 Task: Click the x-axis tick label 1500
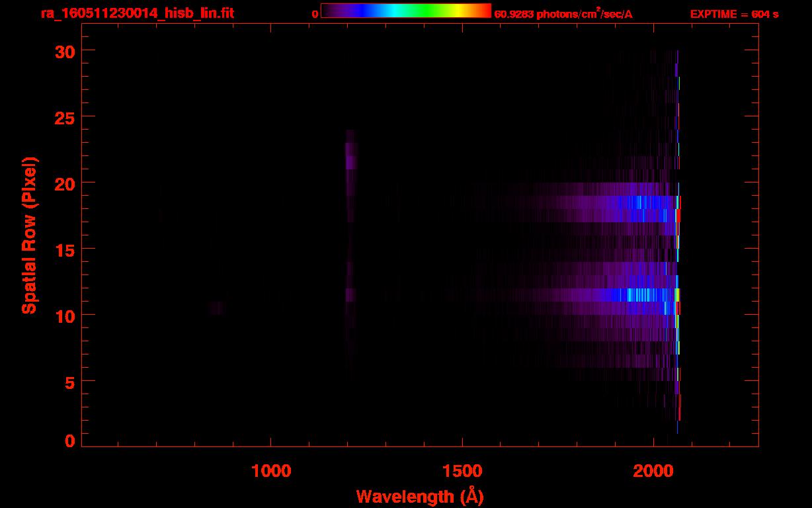coord(462,470)
